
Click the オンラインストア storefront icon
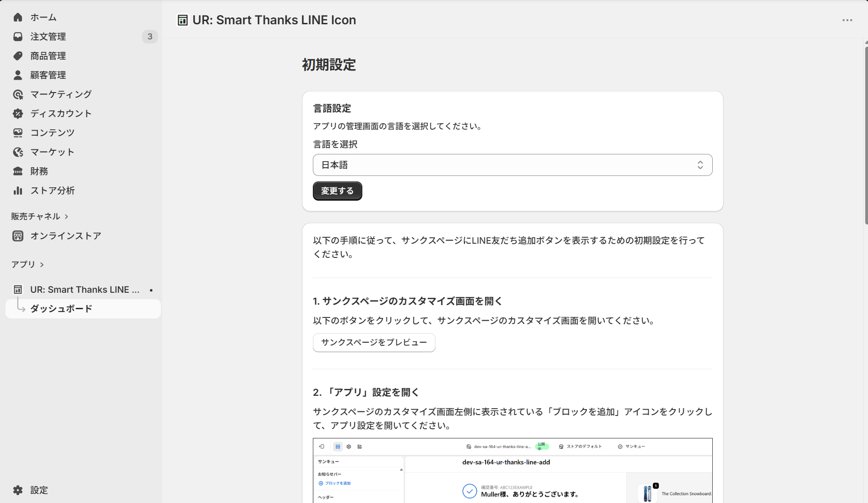click(x=18, y=236)
